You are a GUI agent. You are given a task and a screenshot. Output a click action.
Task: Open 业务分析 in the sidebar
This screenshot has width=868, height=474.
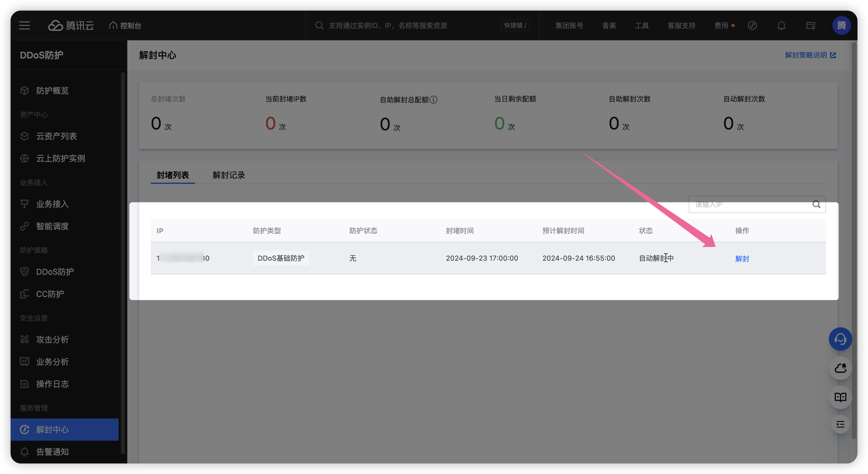pyautogui.click(x=65, y=362)
